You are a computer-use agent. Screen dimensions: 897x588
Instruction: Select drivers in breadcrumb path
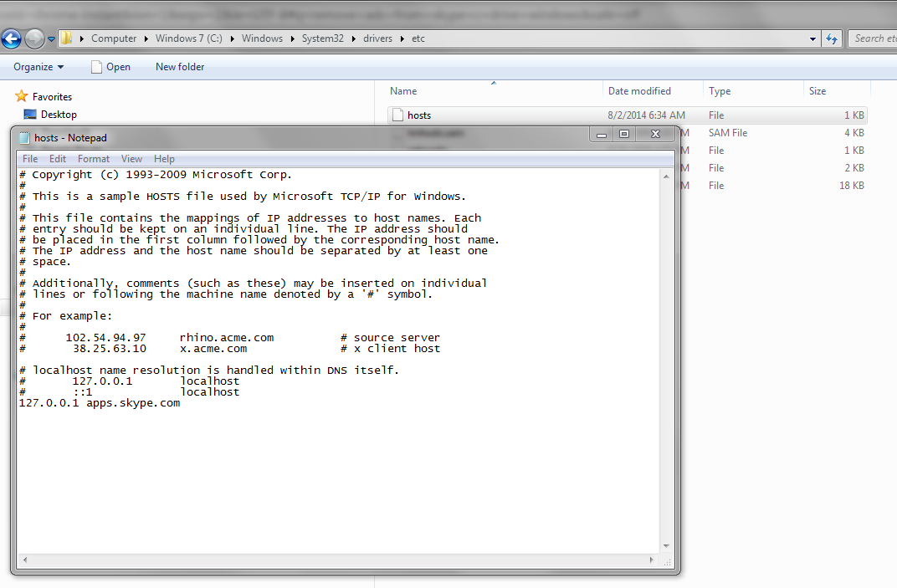coord(377,38)
